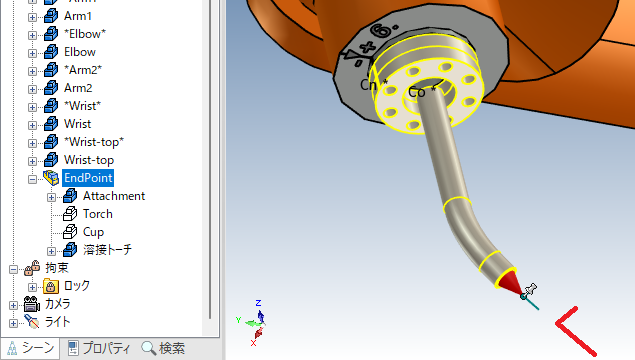The width and height of the screenshot is (635, 360).
Task: Expand the カメラ camera node
Action: (x=13, y=305)
